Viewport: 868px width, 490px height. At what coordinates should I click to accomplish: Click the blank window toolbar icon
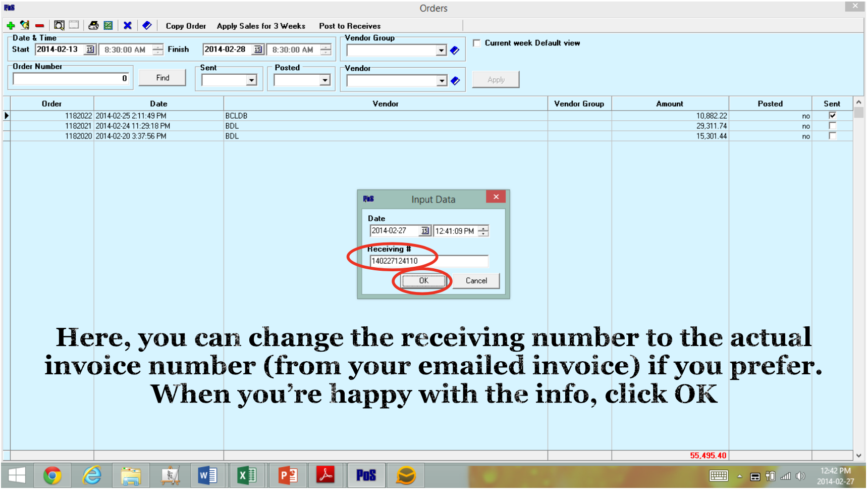[74, 25]
